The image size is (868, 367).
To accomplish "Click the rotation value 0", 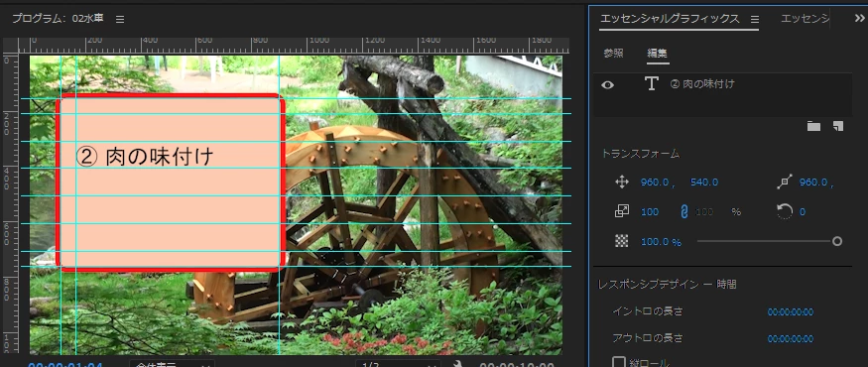I will click(803, 212).
